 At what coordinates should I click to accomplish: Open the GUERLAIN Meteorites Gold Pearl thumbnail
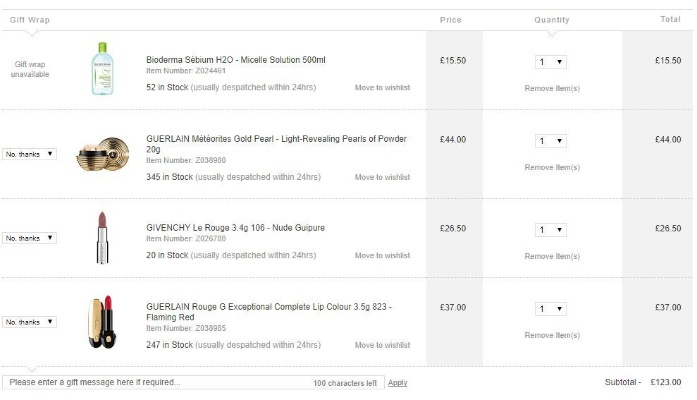(x=103, y=154)
